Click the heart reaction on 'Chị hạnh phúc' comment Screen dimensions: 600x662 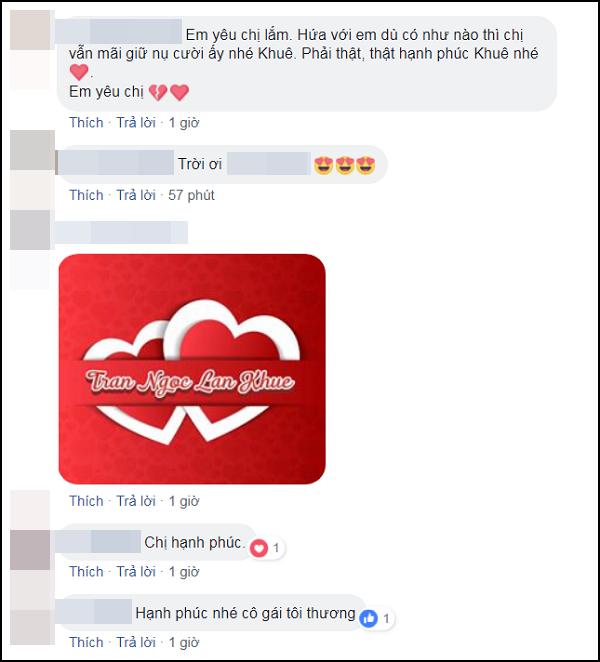(259, 548)
